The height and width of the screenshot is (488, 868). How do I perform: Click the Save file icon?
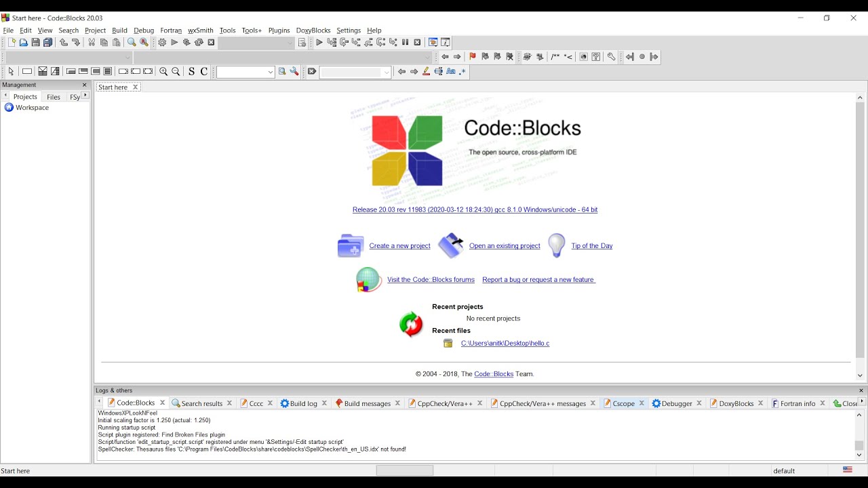tap(36, 43)
